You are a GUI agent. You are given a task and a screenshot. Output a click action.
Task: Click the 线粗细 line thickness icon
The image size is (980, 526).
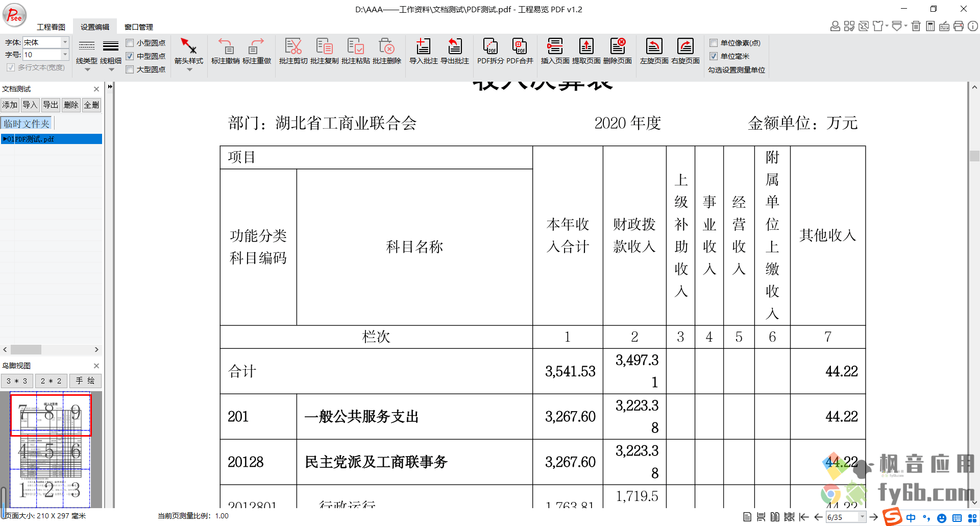pyautogui.click(x=111, y=46)
